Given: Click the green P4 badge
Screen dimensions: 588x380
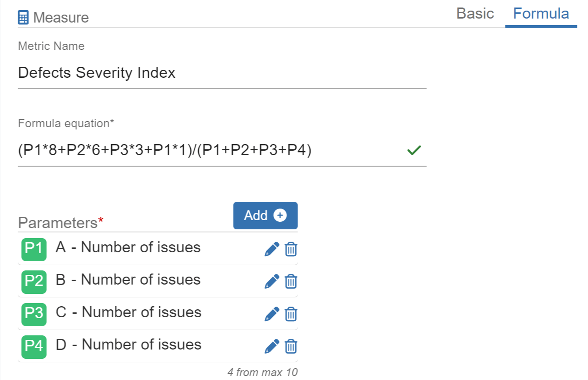Looking at the screenshot, I should 34,346.
